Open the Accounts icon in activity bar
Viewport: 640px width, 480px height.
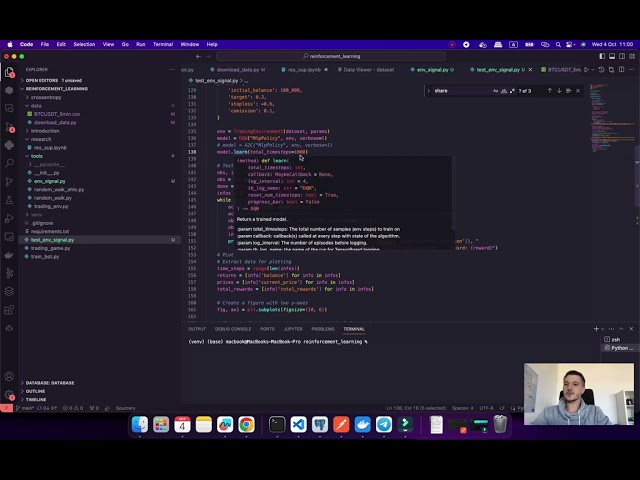click(x=9, y=376)
